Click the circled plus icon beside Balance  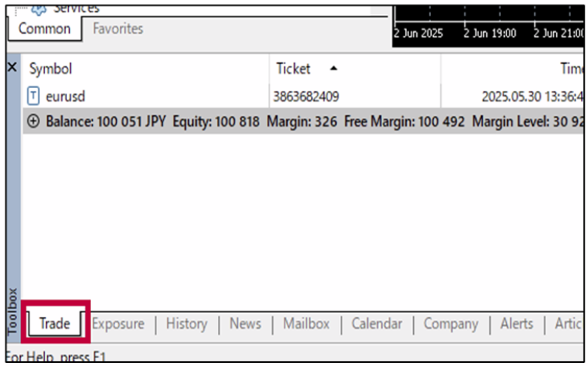pyautogui.click(x=33, y=121)
